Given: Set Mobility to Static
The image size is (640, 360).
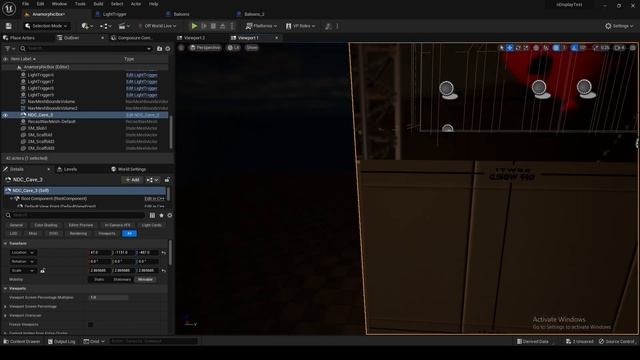Looking at the screenshot, I should click(x=99, y=280).
